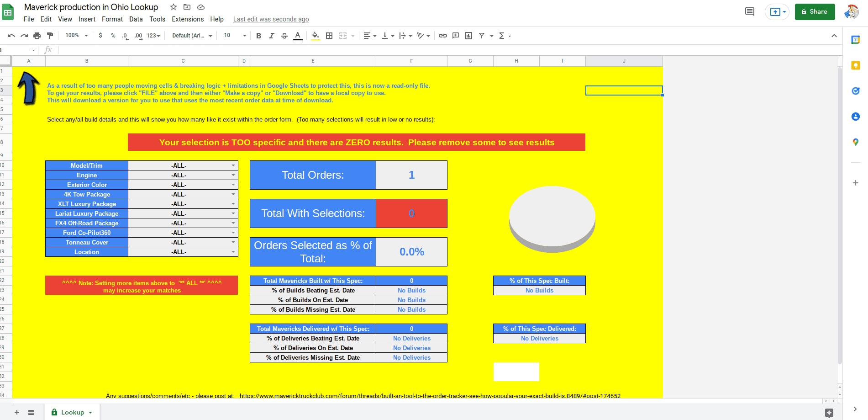Click the Print icon

tap(37, 36)
